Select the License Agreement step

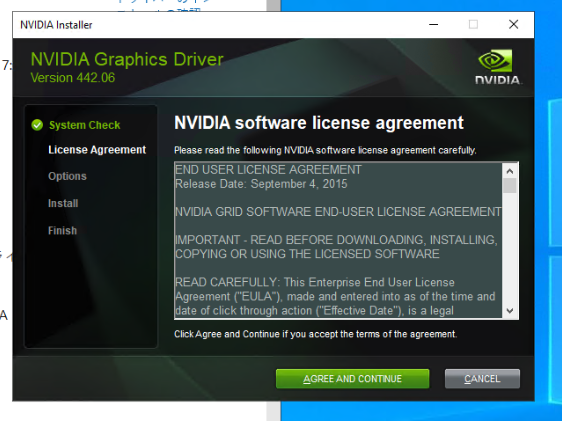[x=97, y=150]
